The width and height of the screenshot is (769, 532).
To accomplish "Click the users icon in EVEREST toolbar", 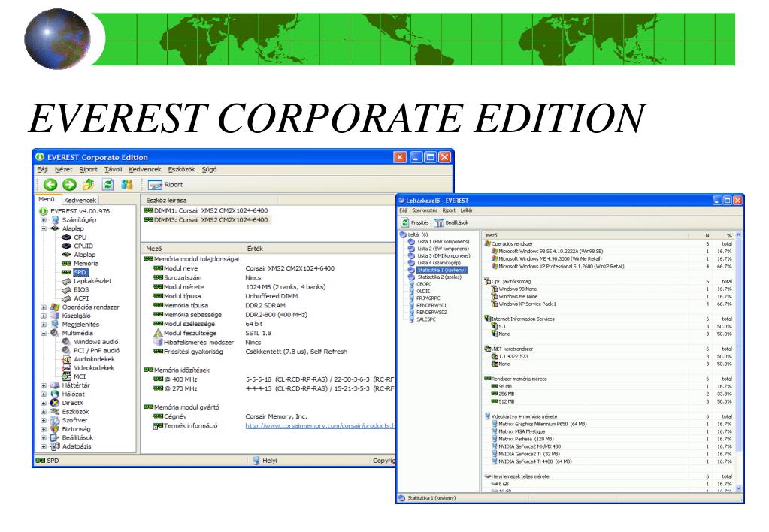I will click(x=127, y=184).
